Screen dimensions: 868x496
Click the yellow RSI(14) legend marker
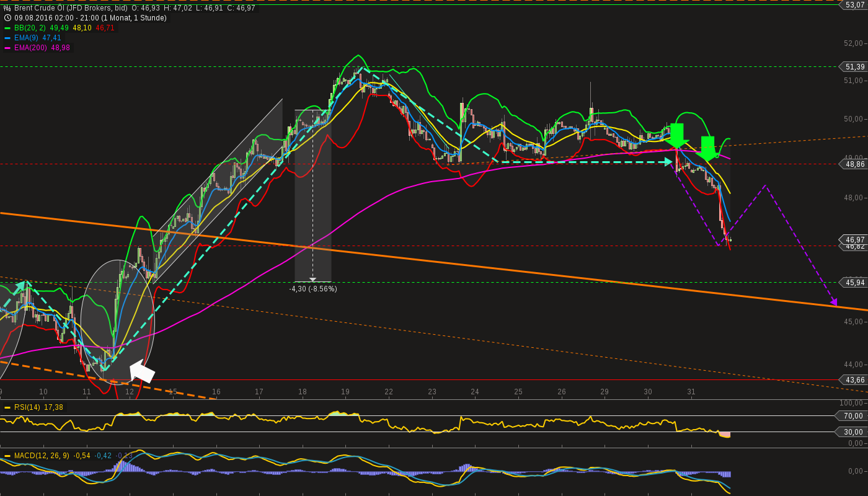7,407
